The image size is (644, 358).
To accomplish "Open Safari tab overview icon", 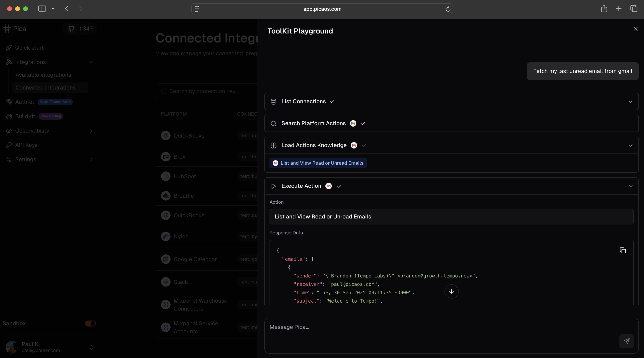I will click(x=634, y=9).
